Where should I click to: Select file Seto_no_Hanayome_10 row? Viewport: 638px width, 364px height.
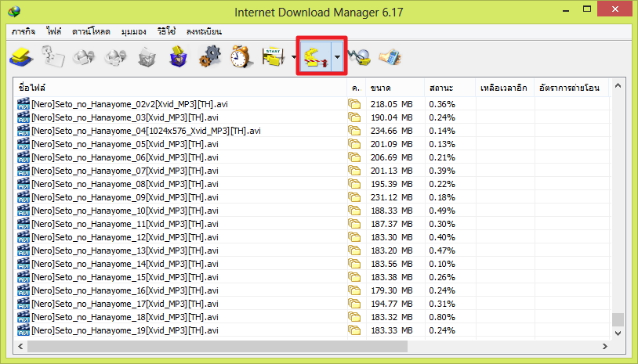[x=313, y=211]
